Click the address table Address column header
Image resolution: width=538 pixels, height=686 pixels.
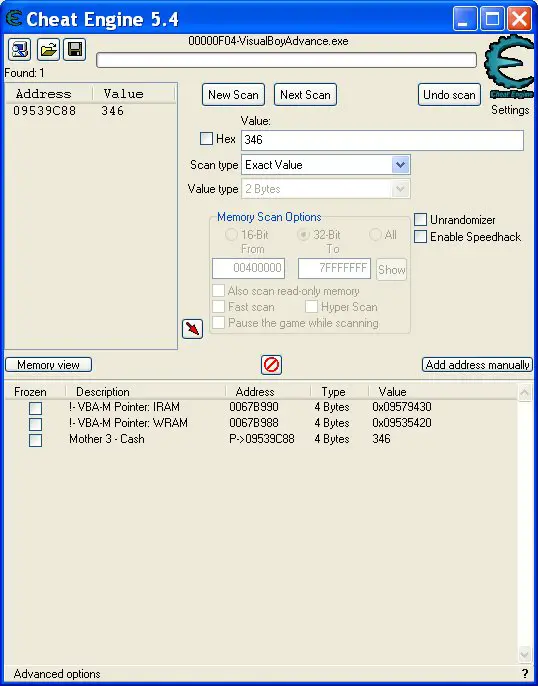click(x=255, y=392)
